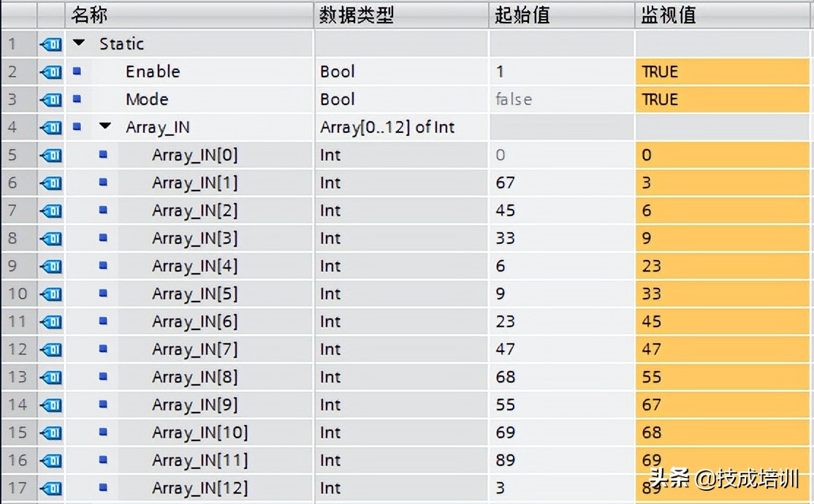Collapse the Static section triangle
Viewport: 814px width, 504px height.
[x=79, y=43]
